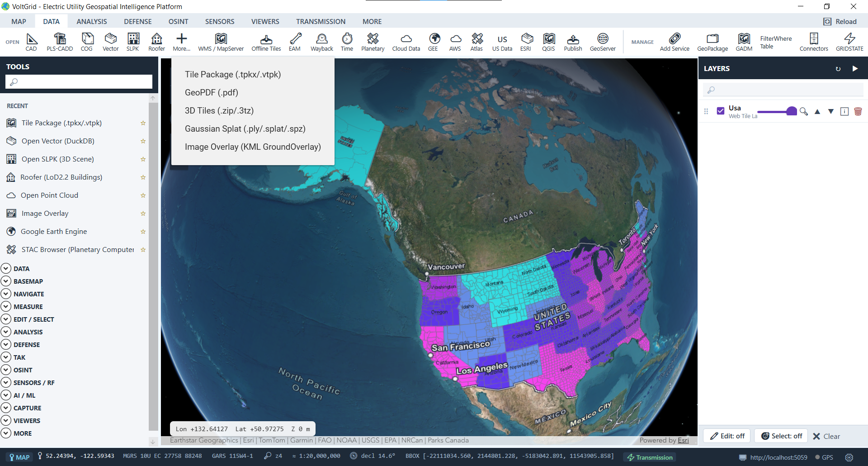Toggle Select mode off/on

pyautogui.click(x=781, y=436)
